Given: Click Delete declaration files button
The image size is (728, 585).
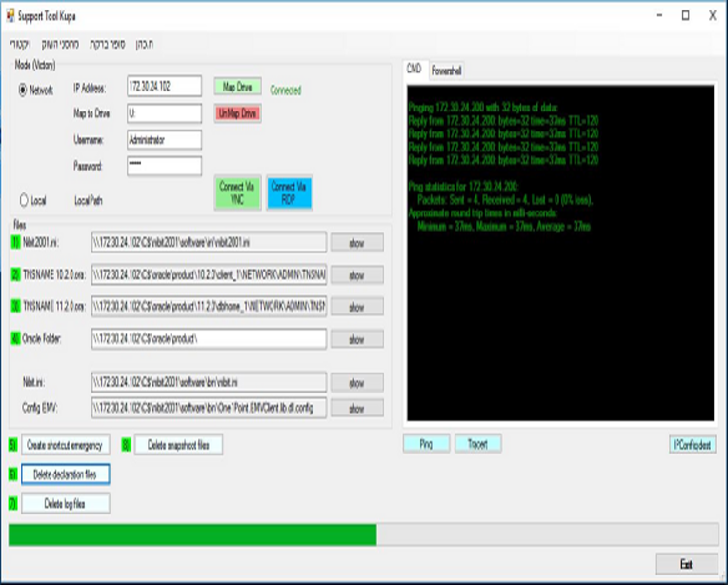Looking at the screenshot, I should pyautogui.click(x=65, y=474).
